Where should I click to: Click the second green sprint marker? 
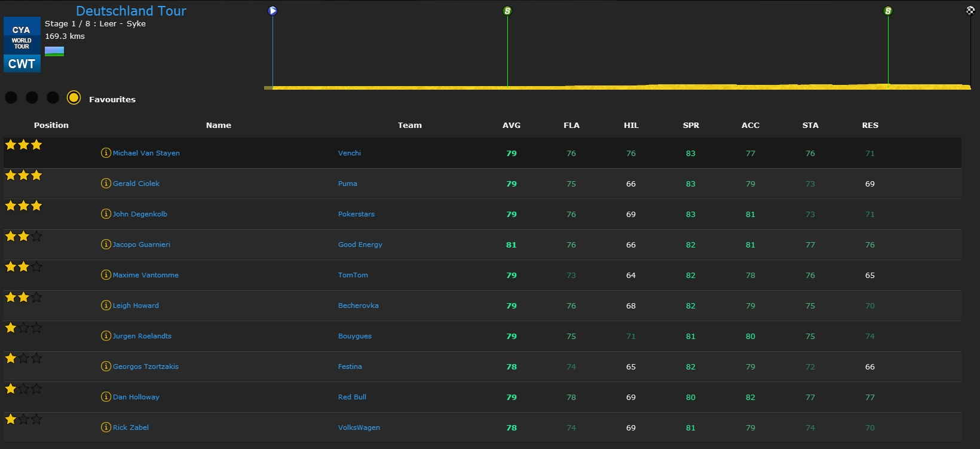888,11
